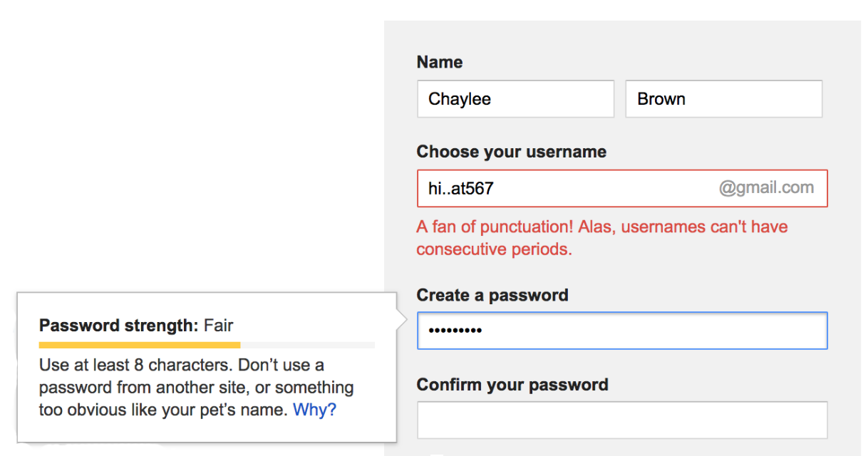Click the first name field showing Chaylee

click(515, 98)
